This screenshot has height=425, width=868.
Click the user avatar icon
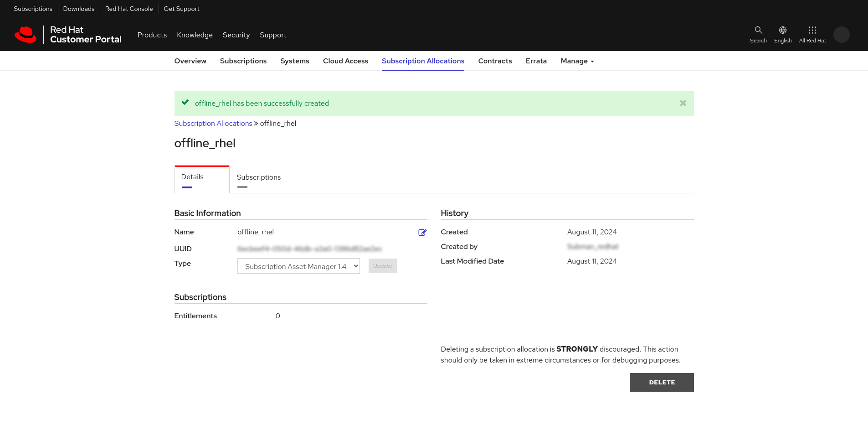(x=841, y=35)
